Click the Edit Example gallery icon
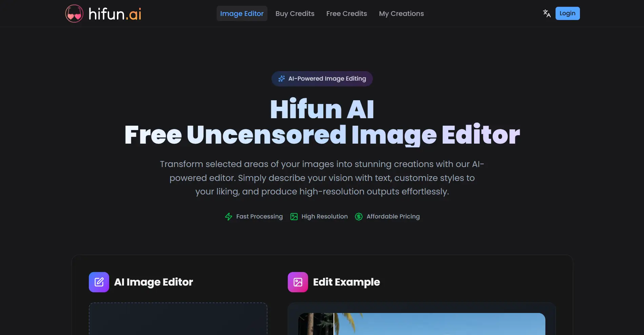This screenshot has height=335, width=644. click(298, 282)
